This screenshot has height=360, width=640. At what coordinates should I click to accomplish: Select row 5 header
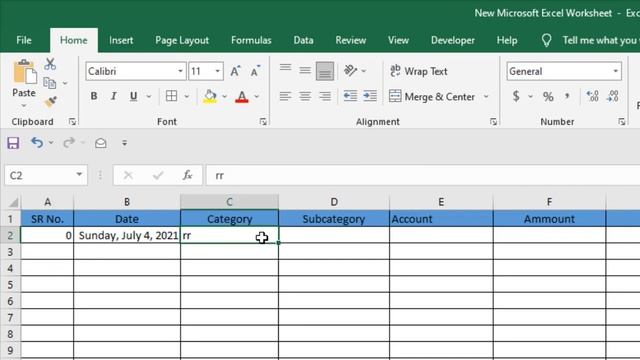[10, 284]
